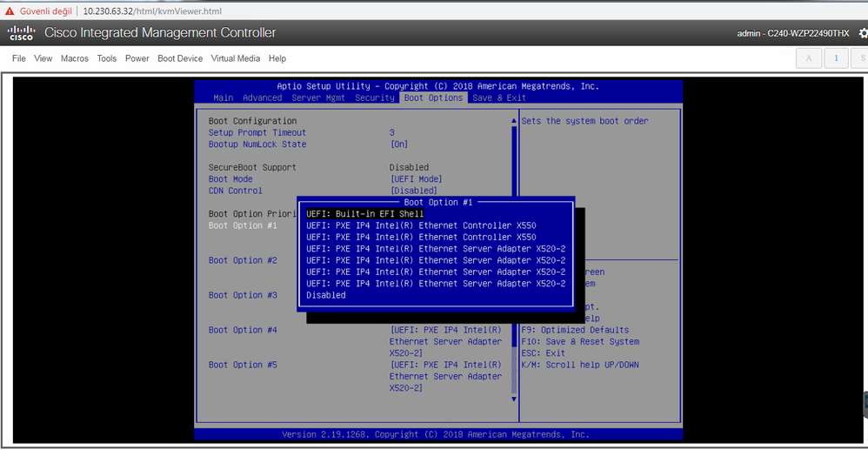Viewport: 868px width, 450px height.
Task: Click the Boot Option #4 PXE value
Action: click(445, 341)
